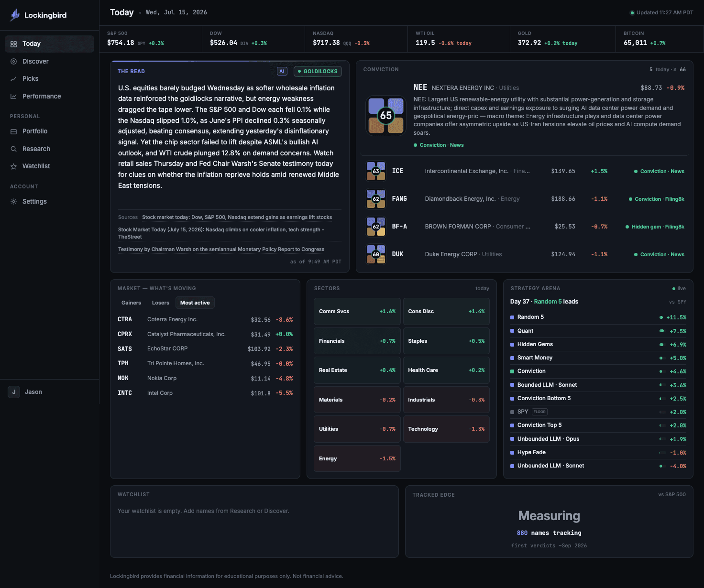Open the Research section
The image size is (704, 588).
coord(49,149)
